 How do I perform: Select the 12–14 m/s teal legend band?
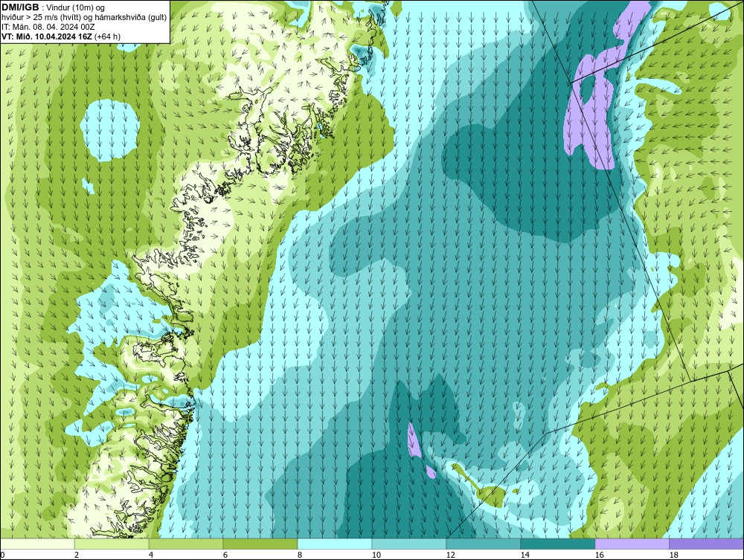click(x=483, y=544)
